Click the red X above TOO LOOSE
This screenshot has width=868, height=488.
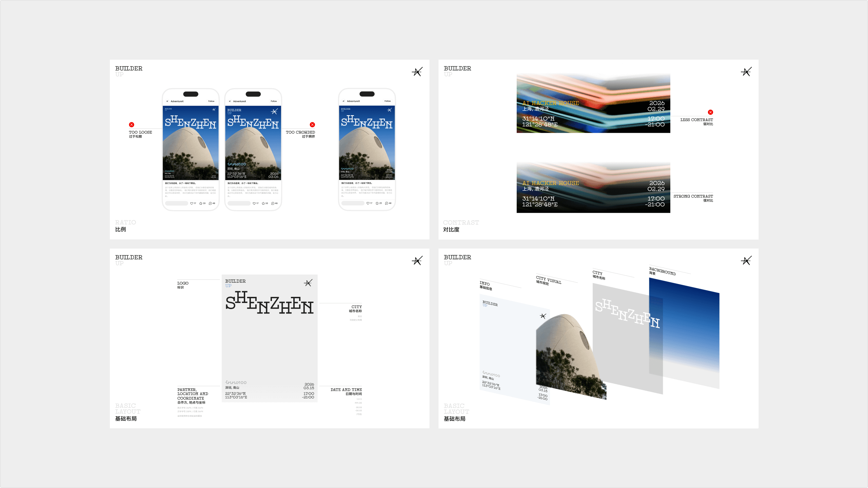(x=132, y=125)
